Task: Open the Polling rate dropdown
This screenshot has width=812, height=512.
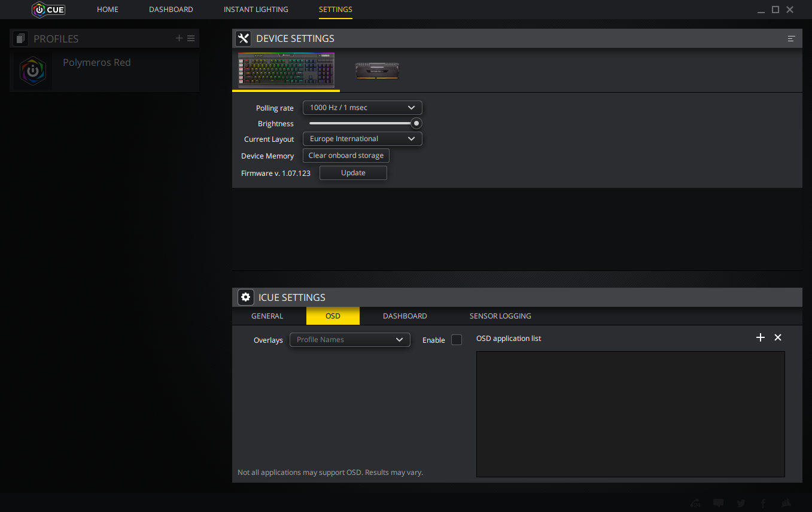Action: (x=363, y=108)
